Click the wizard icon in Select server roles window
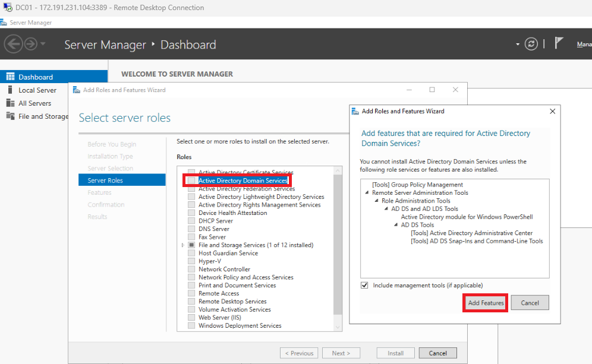 click(x=77, y=90)
